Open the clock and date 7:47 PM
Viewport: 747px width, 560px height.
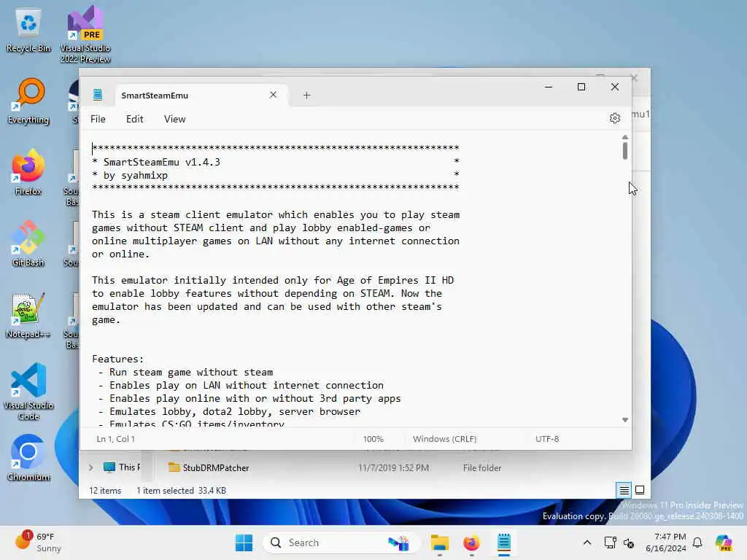click(x=665, y=542)
